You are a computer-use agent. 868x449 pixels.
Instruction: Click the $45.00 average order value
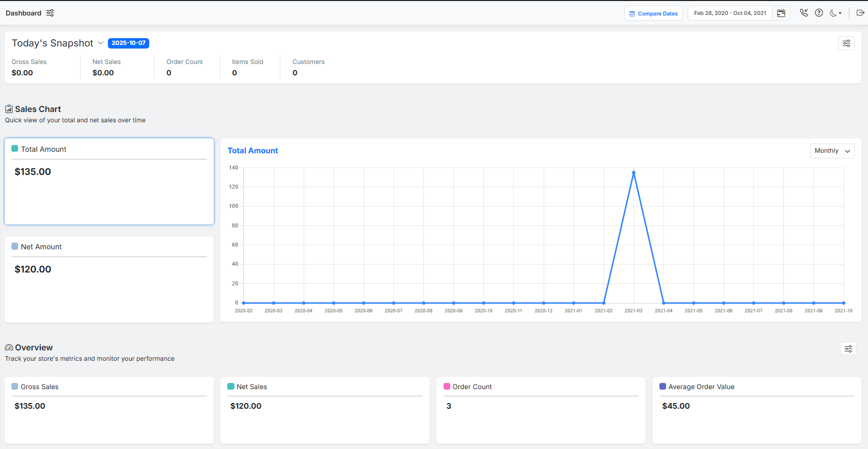coord(676,406)
